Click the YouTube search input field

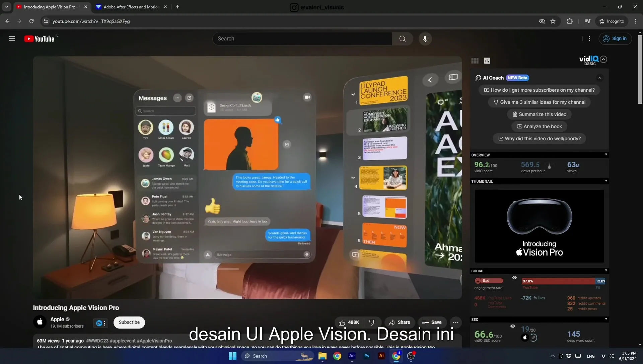click(302, 39)
